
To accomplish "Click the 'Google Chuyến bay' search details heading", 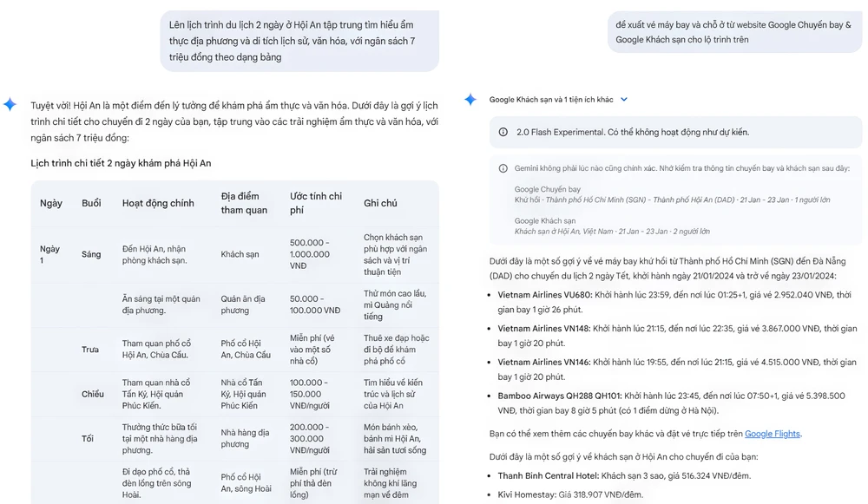I will point(548,189).
